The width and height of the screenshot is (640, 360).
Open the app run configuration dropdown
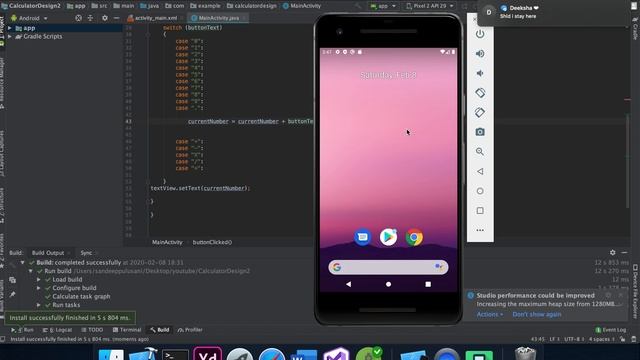pyautogui.click(x=383, y=6)
